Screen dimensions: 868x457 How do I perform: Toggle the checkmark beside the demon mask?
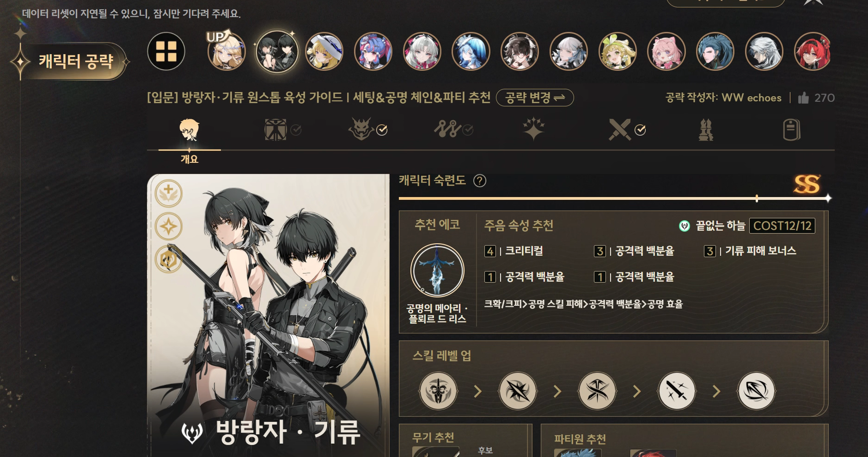(x=382, y=130)
